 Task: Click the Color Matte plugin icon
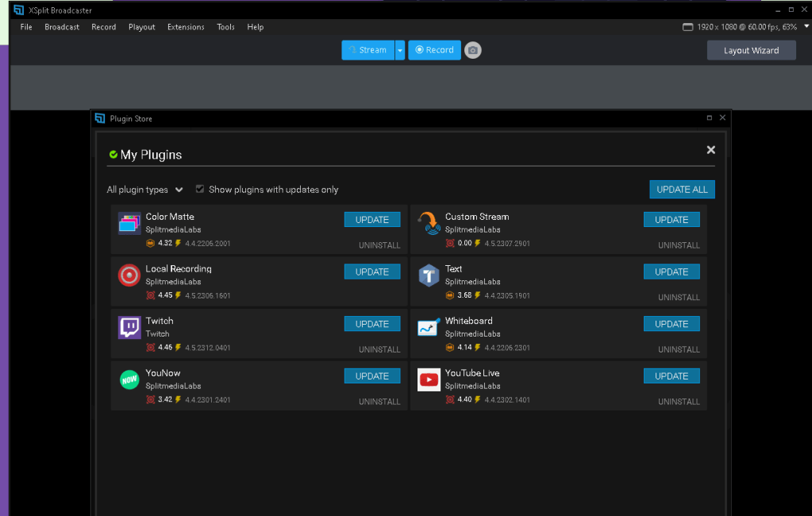pyautogui.click(x=129, y=223)
